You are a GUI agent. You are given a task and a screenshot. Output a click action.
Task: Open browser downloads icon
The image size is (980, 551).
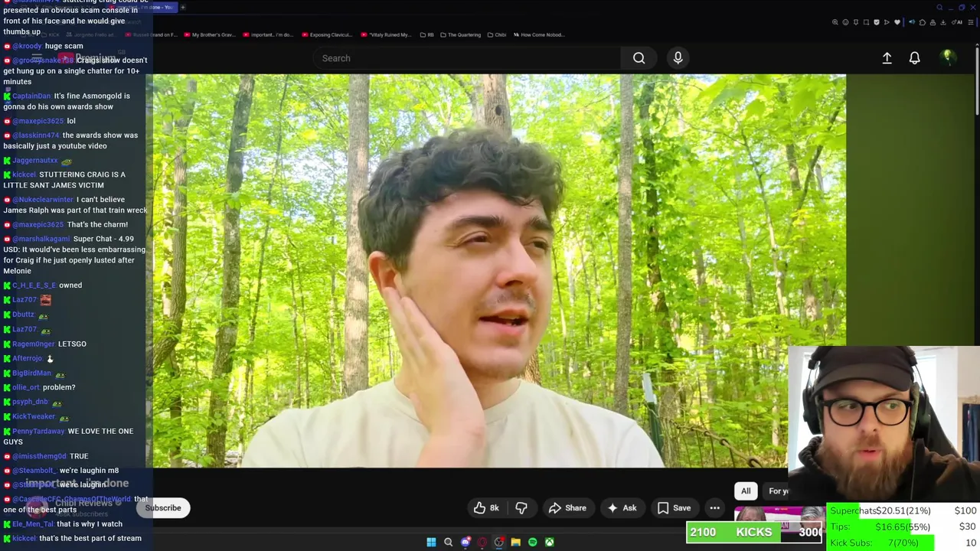tap(942, 22)
